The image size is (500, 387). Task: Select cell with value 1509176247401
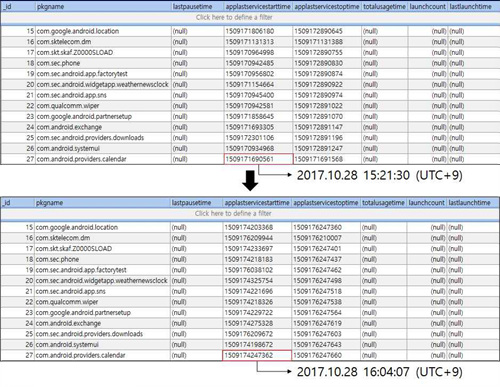coord(326,249)
